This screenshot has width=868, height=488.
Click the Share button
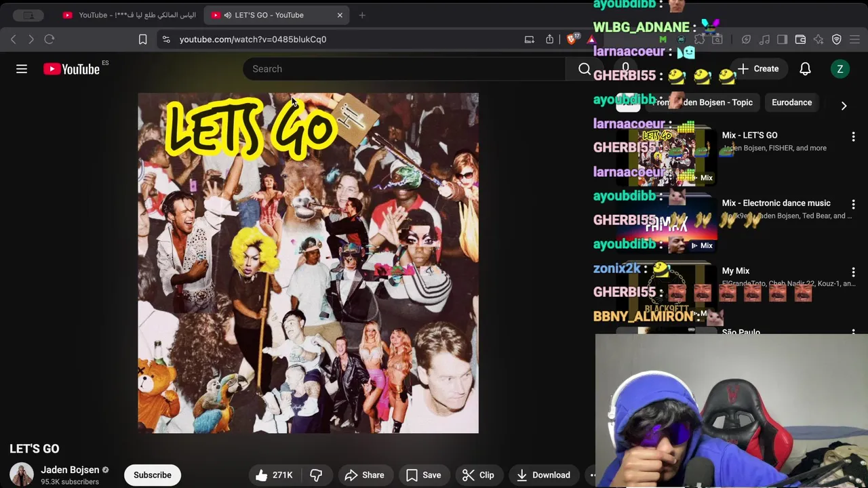click(x=364, y=475)
